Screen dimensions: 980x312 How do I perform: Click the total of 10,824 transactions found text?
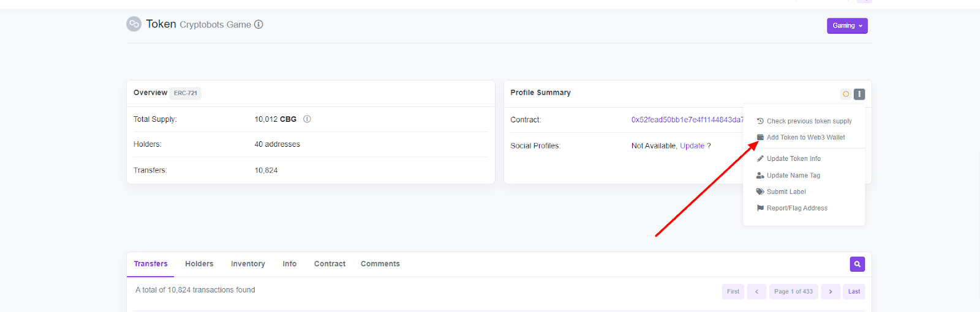click(x=195, y=290)
